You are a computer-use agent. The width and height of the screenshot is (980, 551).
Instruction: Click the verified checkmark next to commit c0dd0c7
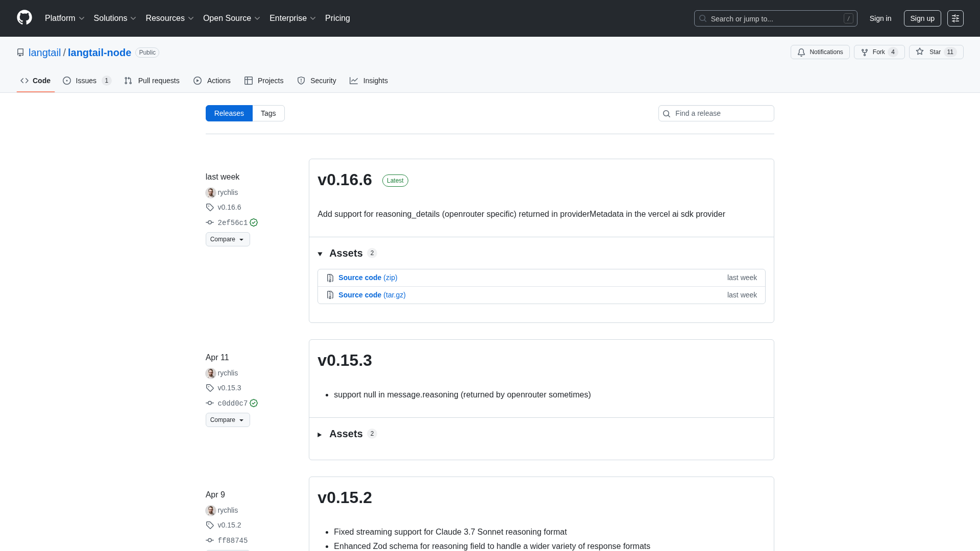click(x=254, y=403)
